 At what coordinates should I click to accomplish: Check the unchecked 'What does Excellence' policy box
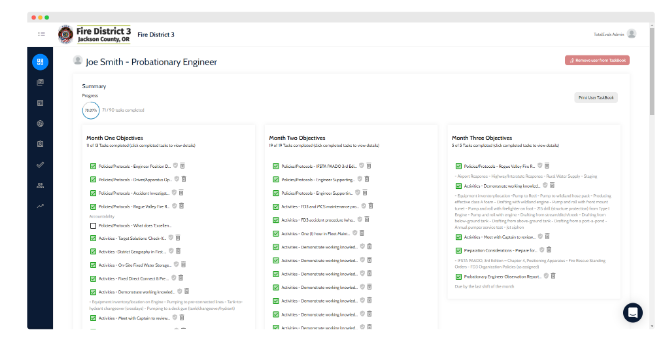pyautogui.click(x=93, y=226)
